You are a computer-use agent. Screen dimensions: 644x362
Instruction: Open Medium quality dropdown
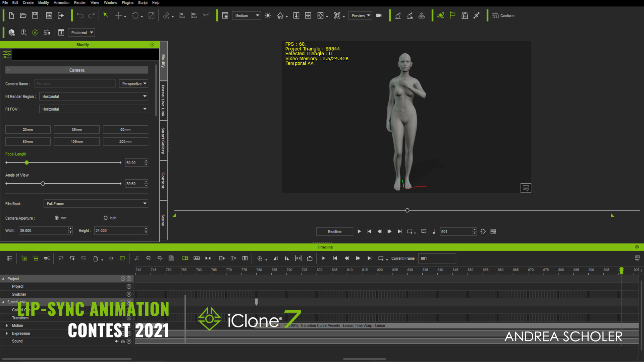247,15
